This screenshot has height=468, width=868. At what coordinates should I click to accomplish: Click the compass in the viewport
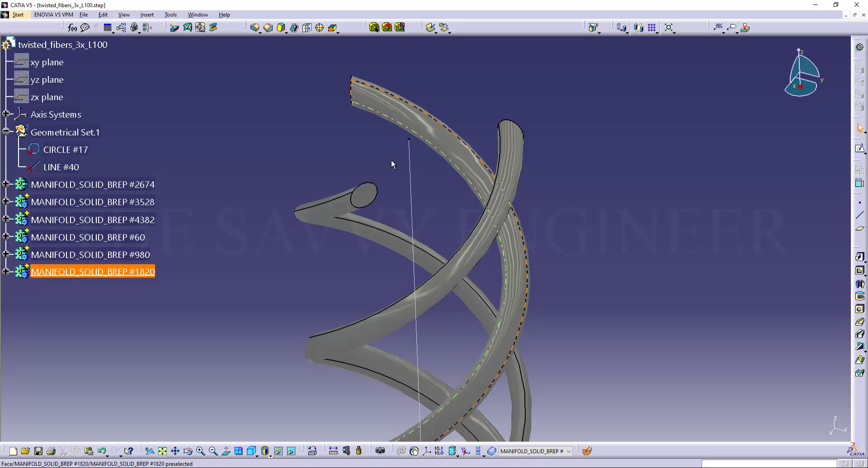[x=802, y=75]
